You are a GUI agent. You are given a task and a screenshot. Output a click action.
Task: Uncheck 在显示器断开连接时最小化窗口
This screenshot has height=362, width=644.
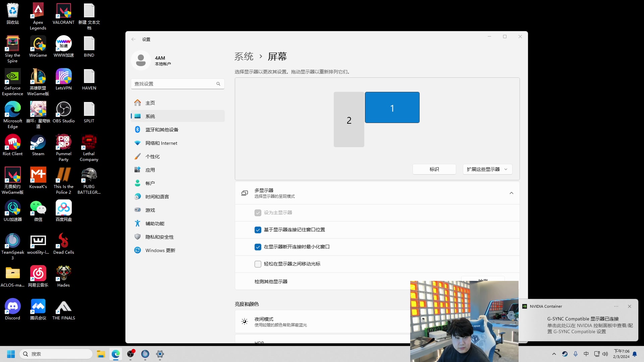click(x=258, y=247)
